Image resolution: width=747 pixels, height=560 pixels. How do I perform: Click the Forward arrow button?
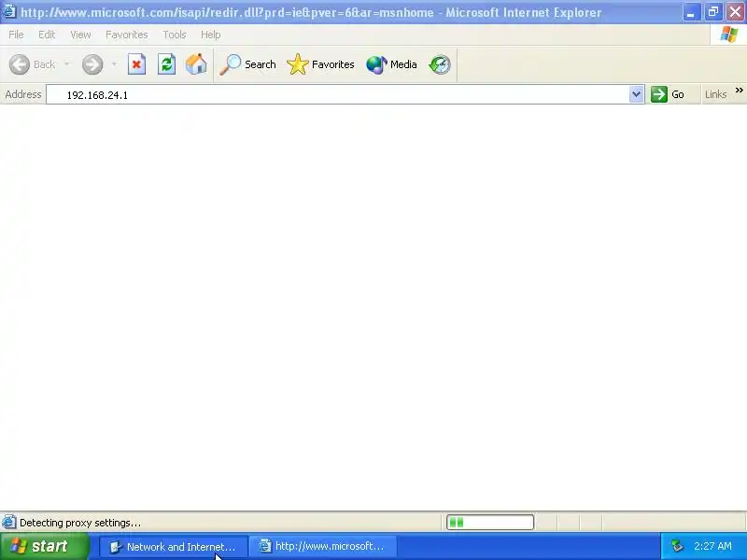tap(92, 64)
